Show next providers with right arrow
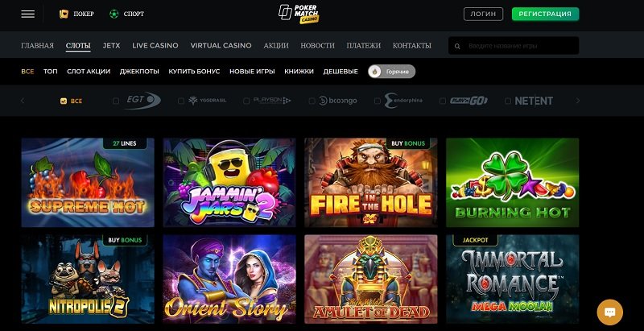Screen dimensions: 644x331 578,101
